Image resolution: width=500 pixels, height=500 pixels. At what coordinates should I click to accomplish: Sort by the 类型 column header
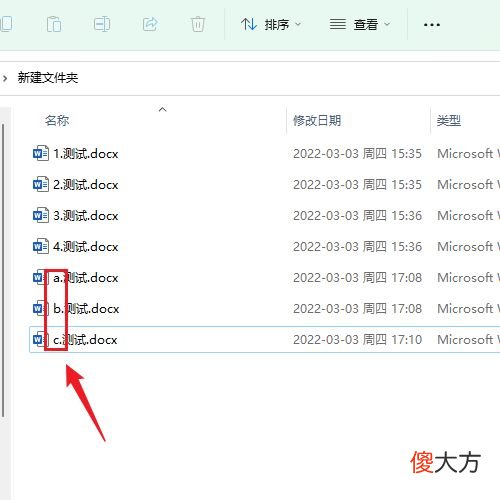tap(449, 120)
